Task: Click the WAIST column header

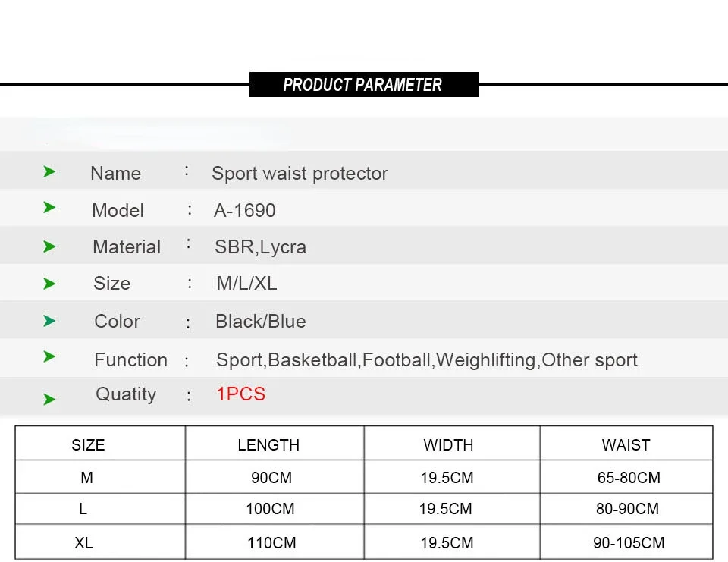Action: (626, 445)
